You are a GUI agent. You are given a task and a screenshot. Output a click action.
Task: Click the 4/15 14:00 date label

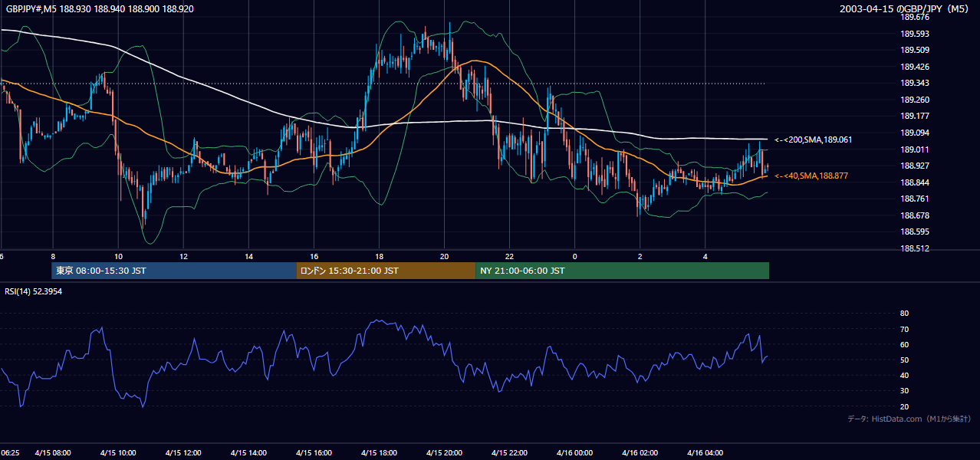click(248, 453)
